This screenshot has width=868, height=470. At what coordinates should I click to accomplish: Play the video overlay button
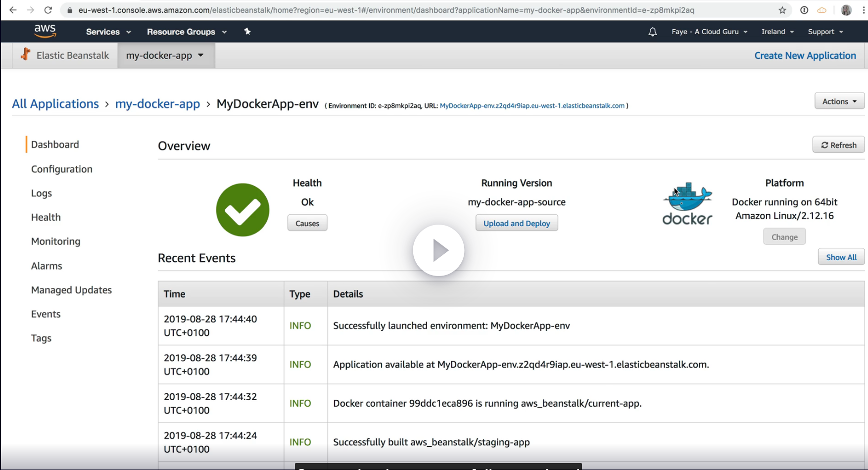tap(438, 250)
